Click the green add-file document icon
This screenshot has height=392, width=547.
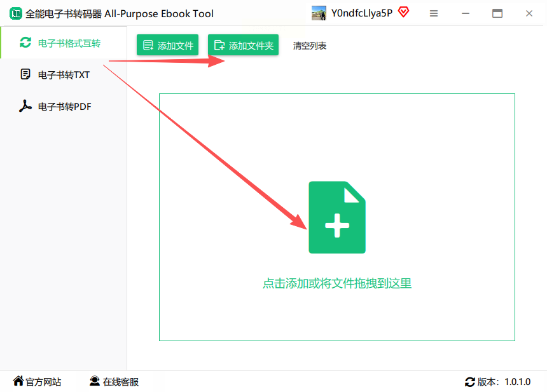tap(337, 217)
